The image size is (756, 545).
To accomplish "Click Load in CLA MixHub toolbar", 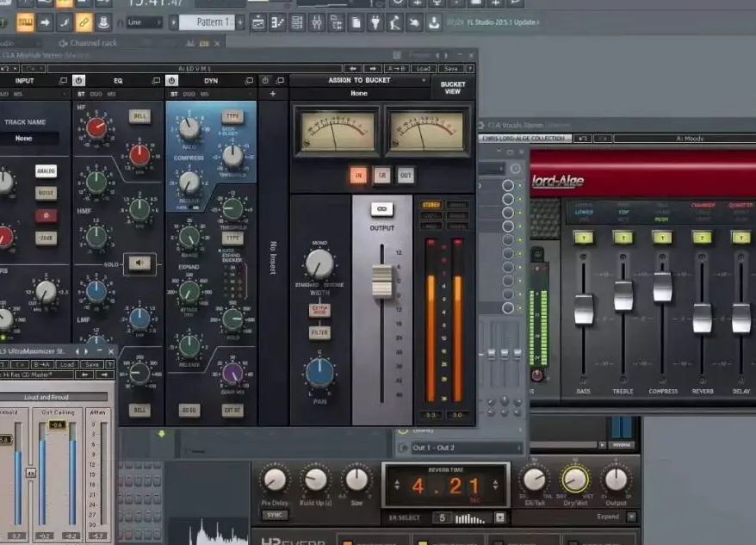I will click(x=424, y=69).
